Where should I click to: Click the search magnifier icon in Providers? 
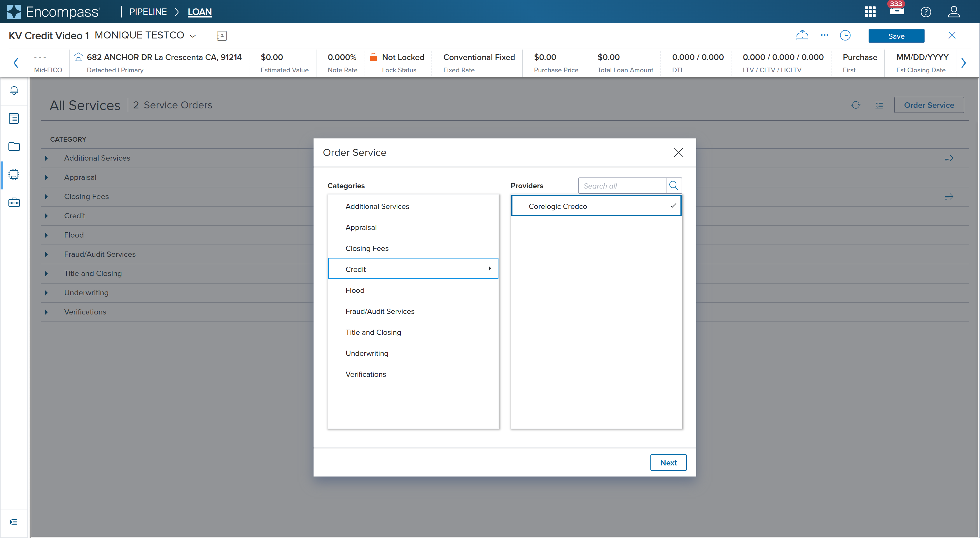pos(673,186)
